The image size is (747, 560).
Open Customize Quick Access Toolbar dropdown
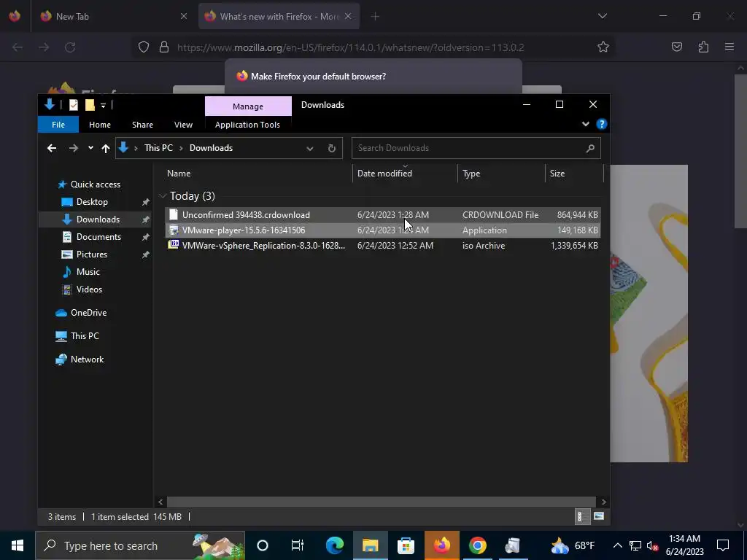pyautogui.click(x=103, y=105)
